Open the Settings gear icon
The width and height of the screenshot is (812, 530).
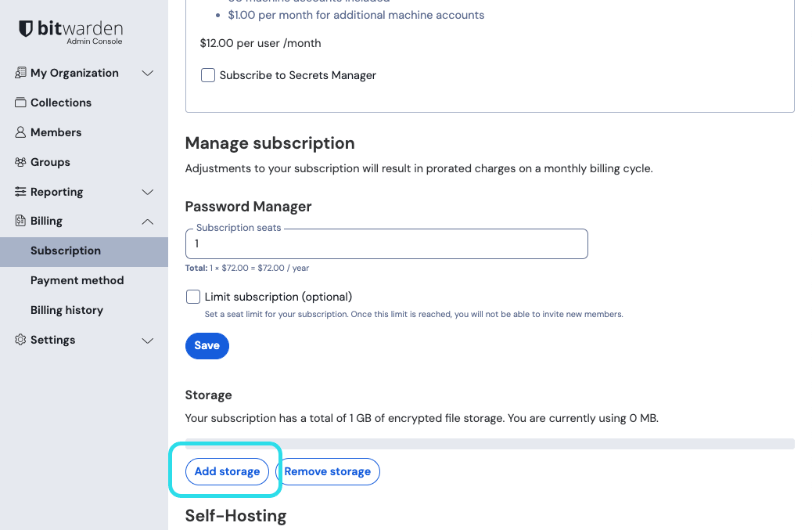(x=20, y=340)
